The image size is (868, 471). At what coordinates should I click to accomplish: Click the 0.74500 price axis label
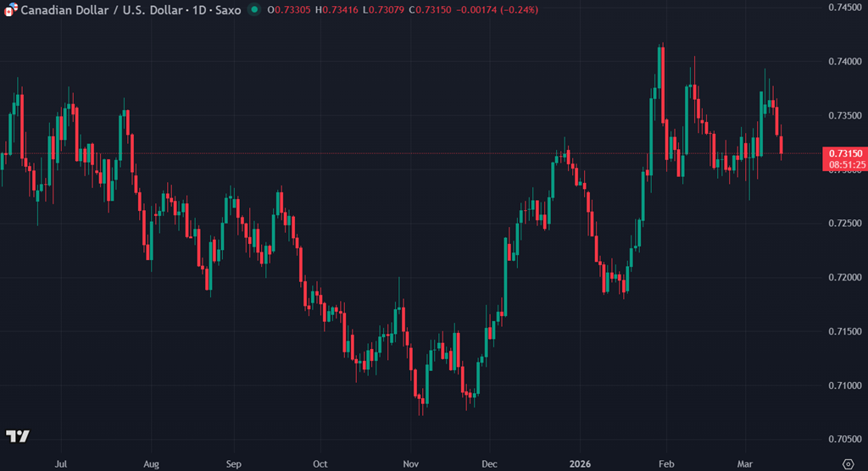(844, 8)
